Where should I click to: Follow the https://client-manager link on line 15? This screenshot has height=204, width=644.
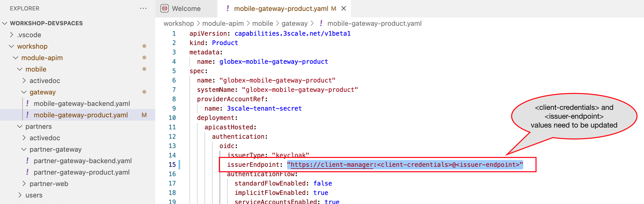pyautogui.click(x=332, y=164)
